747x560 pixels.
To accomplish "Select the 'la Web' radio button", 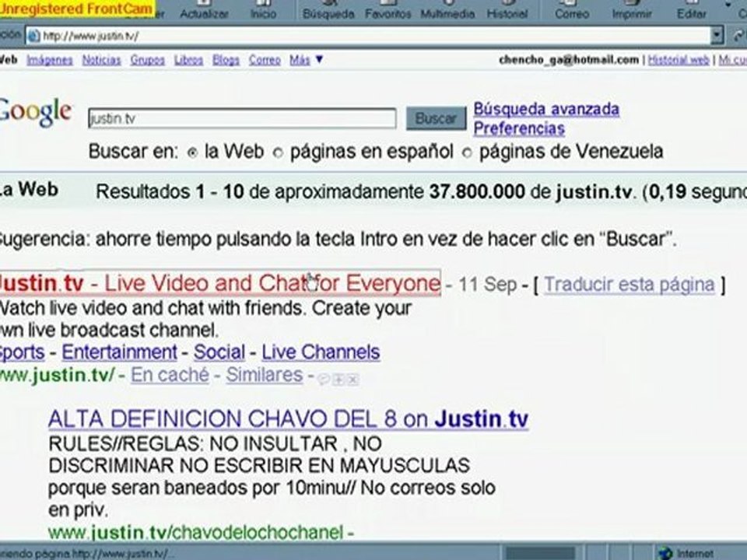I will pyautogui.click(x=192, y=153).
